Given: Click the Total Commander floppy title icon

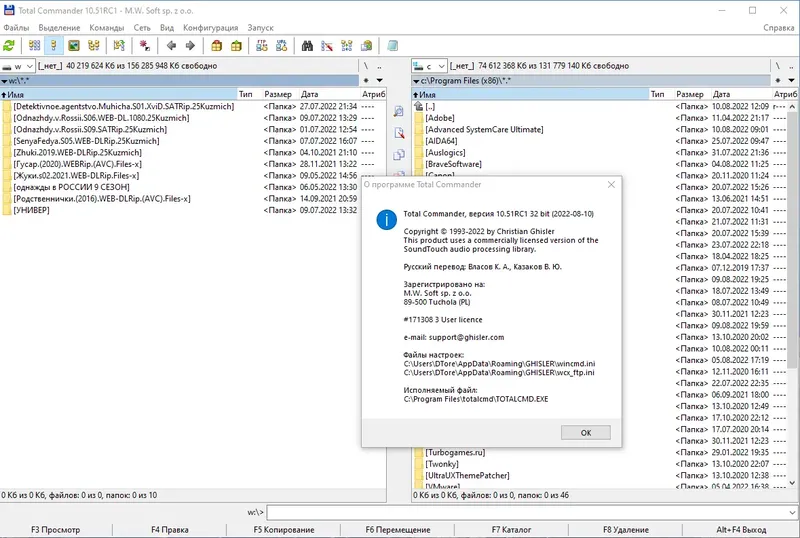Looking at the screenshot, I should 9,10.
